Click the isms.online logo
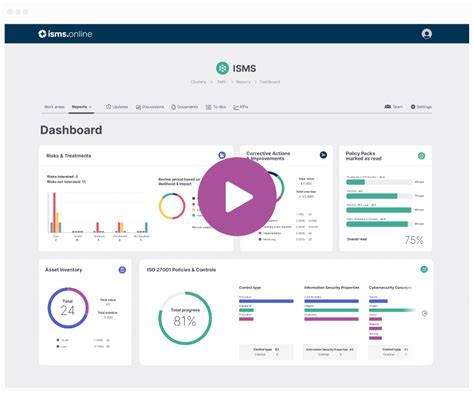The image size is (474, 393). click(65, 34)
